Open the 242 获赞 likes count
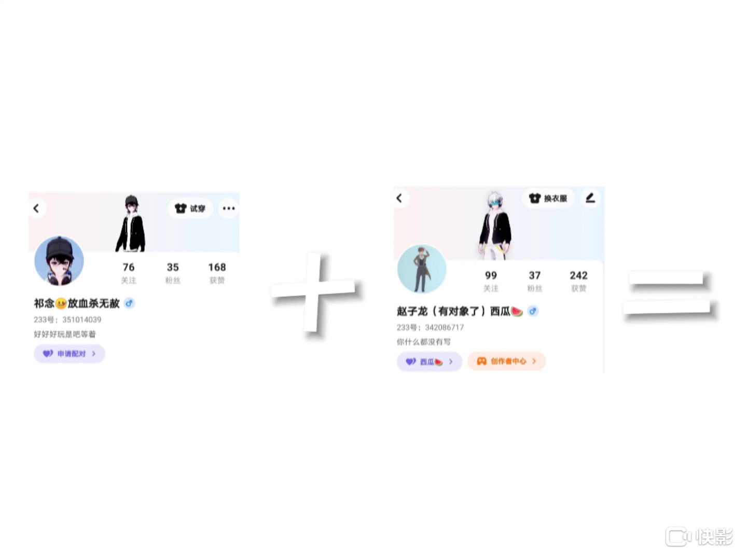747x560 pixels. [x=579, y=282]
